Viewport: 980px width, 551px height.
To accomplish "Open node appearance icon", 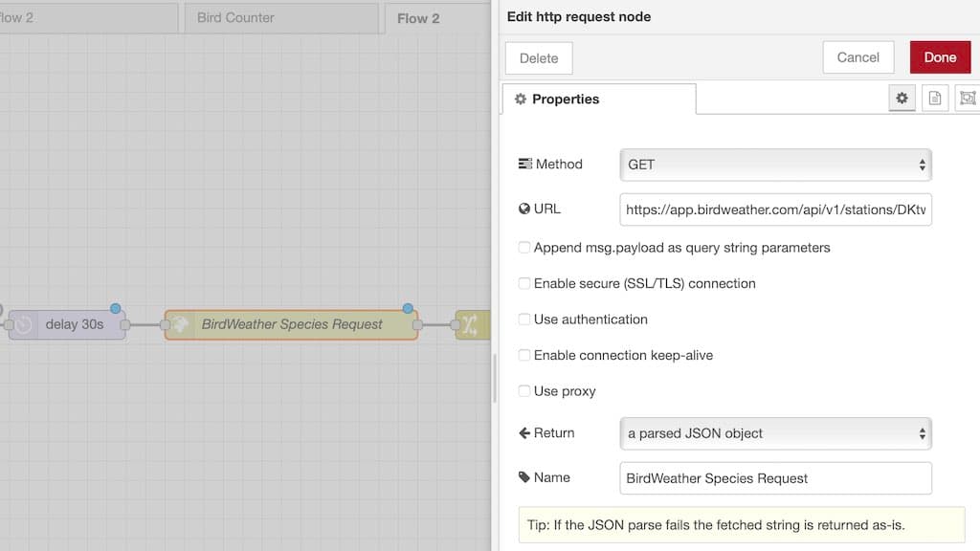I will click(968, 99).
